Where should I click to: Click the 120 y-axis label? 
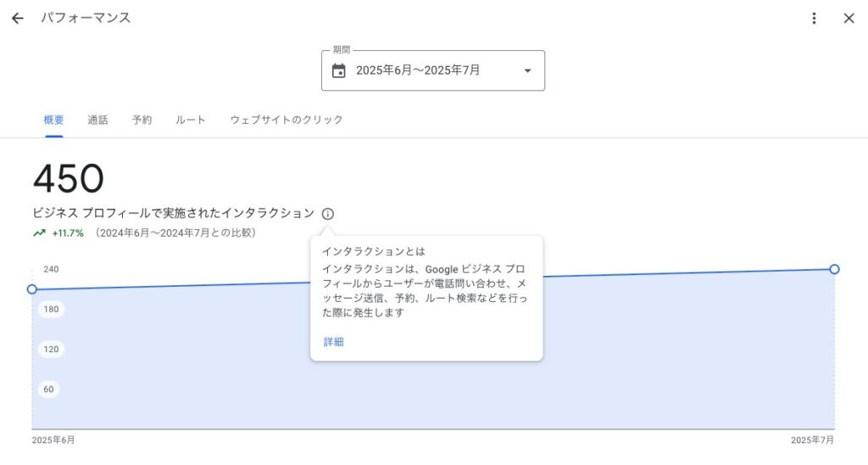(x=51, y=349)
